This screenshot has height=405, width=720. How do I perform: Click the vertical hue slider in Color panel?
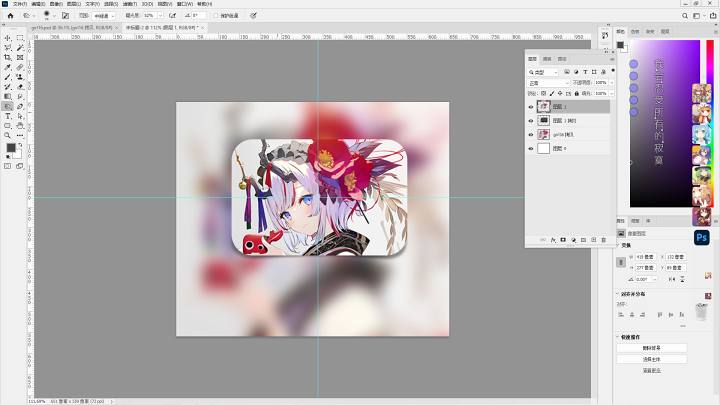[710, 123]
